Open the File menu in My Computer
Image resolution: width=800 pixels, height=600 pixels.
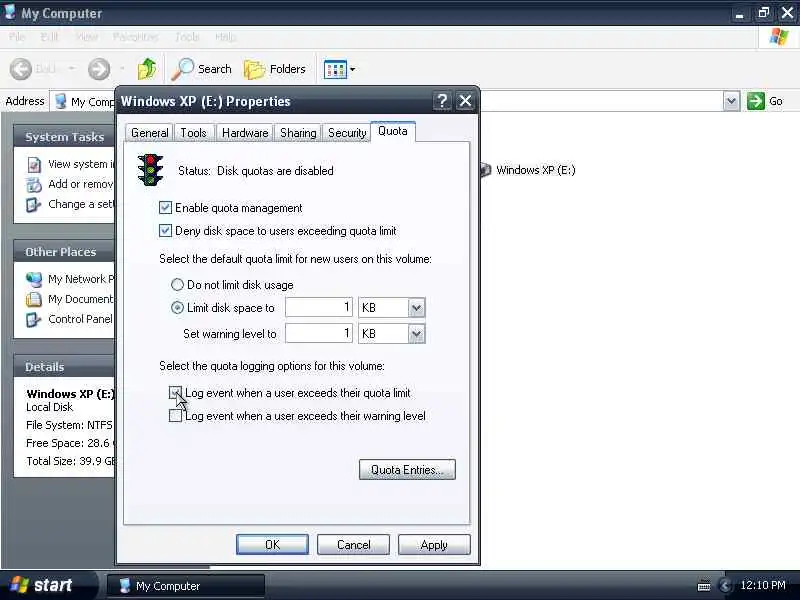17,37
